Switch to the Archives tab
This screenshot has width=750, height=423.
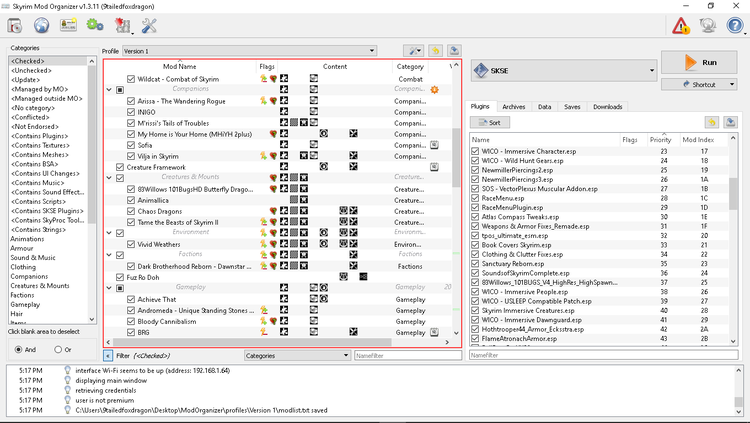click(x=514, y=107)
